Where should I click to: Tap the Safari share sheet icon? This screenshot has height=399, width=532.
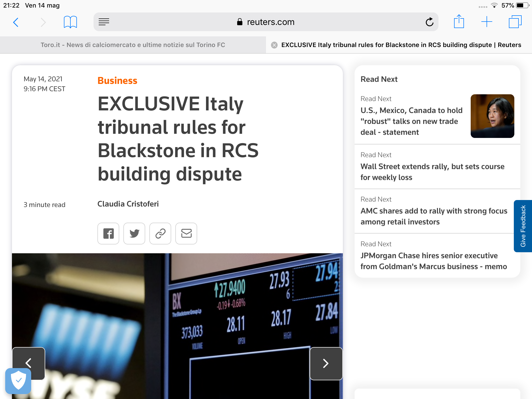[459, 22]
